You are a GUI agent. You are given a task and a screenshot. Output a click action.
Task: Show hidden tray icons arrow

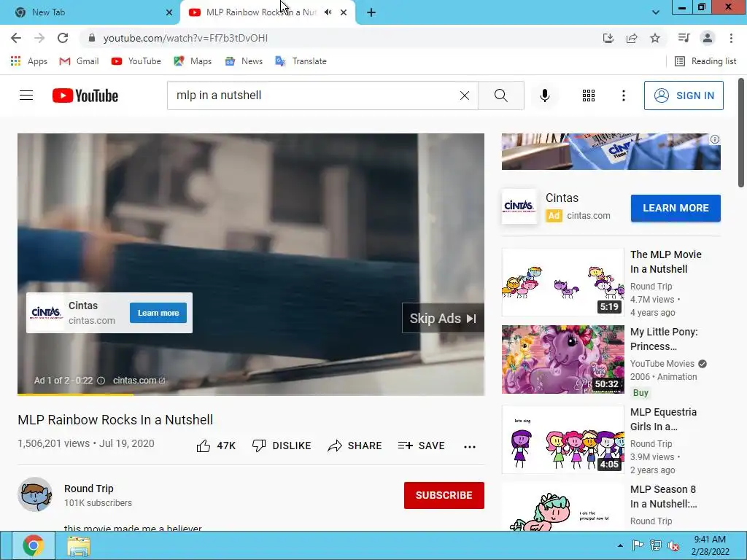[620, 545]
